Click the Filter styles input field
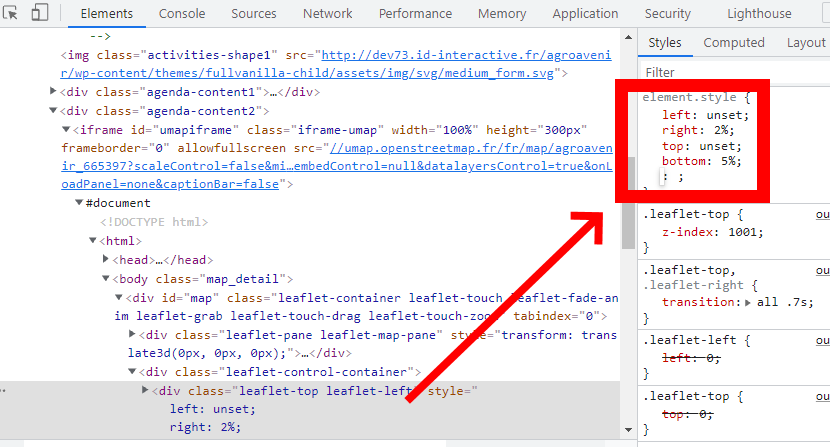The width and height of the screenshot is (830, 447). pos(736,73)
